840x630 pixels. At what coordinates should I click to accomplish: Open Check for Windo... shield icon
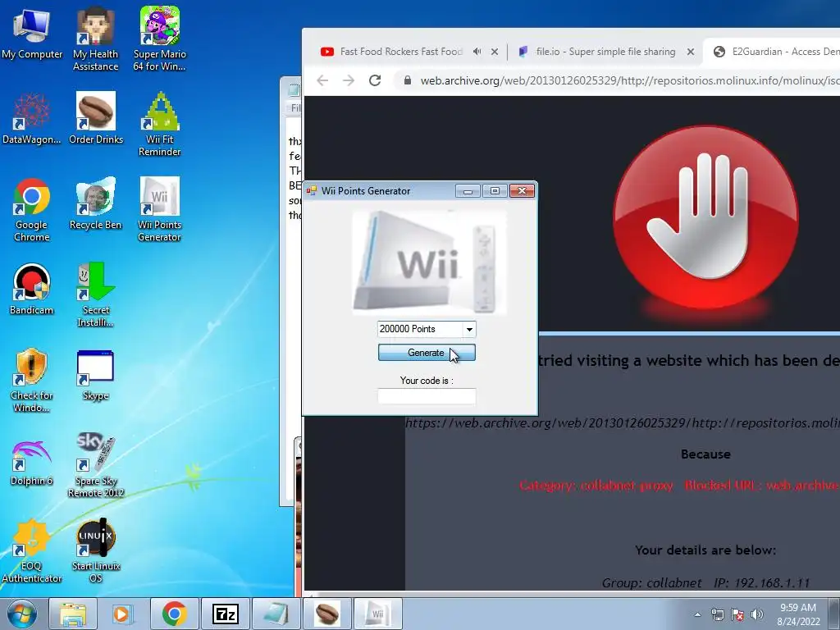[32, 381]
